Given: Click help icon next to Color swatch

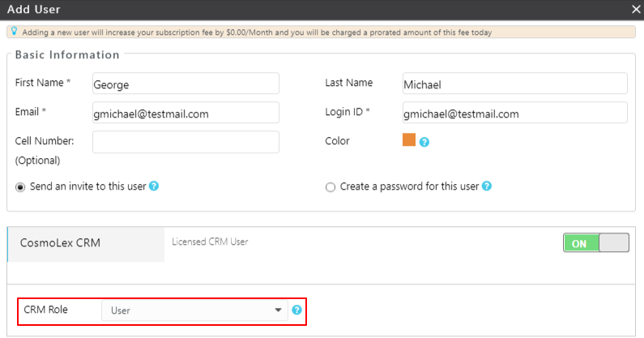Looking at the screenshot, I should click(424, 142).
